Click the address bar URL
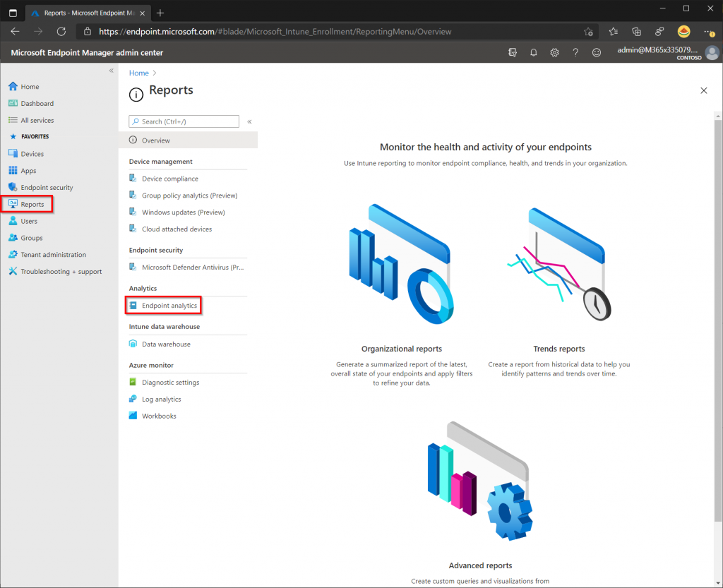This screenshot has height=588, width=723. click(x=275, y=32)
